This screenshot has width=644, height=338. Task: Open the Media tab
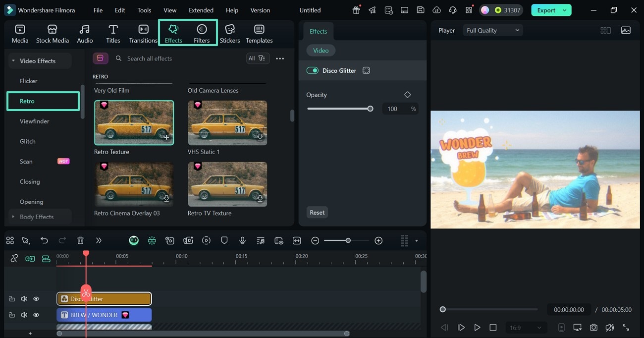20,34
